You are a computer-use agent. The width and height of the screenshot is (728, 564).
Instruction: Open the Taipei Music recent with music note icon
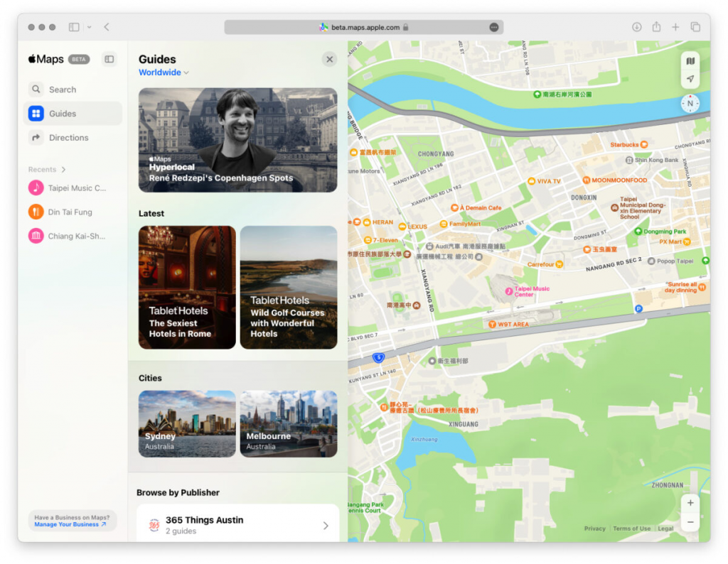coord(37,188)
